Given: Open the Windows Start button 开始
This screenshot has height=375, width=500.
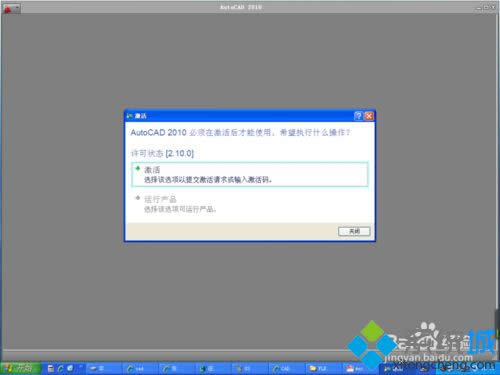Looking at the screenshot, I should 21,368.
